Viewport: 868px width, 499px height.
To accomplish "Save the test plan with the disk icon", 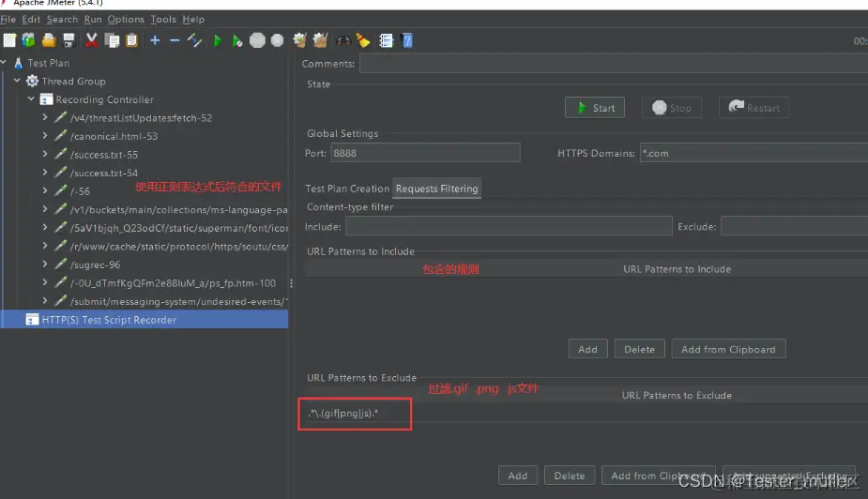I will click(x=69, y=40).
